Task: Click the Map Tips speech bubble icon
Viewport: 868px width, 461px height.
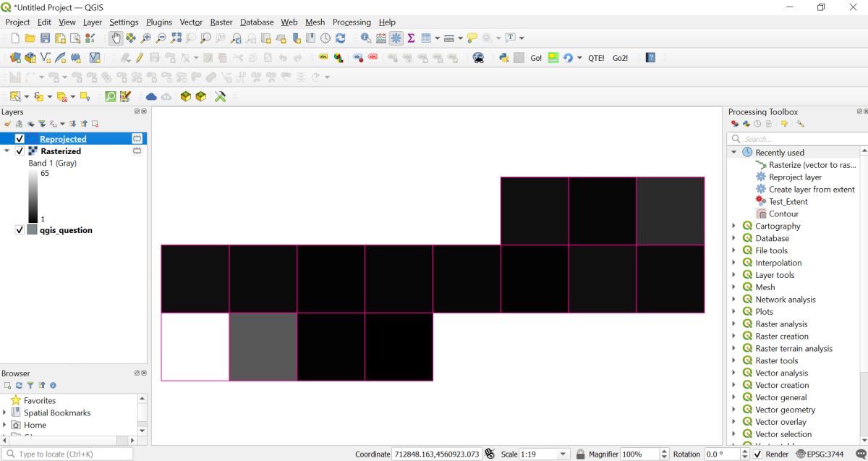Action: [472, 38]
